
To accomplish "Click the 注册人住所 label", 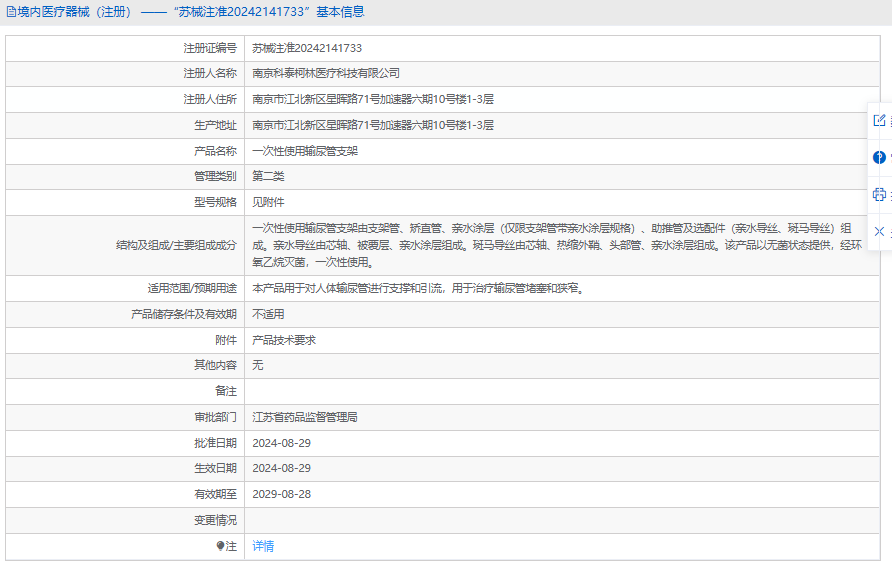I will pos(210,100).
